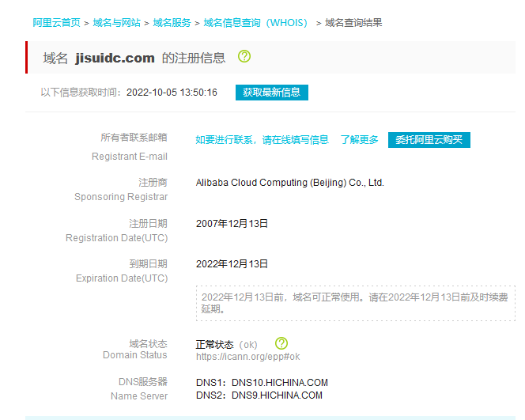Viewport: 525px width, 420px height.
Task: Click the 委托阿里云购买 button
Action: (429, 140)
